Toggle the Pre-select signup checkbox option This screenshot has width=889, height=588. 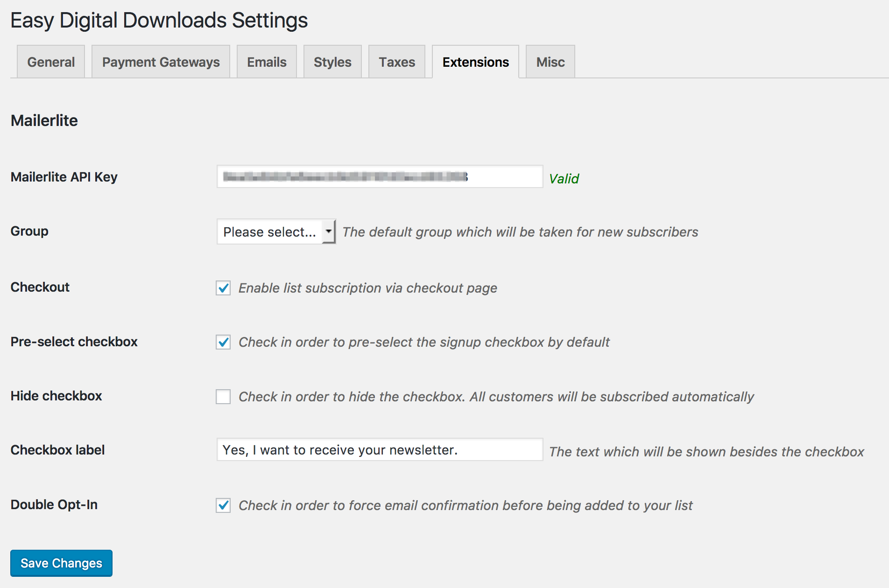click(223, 342)
